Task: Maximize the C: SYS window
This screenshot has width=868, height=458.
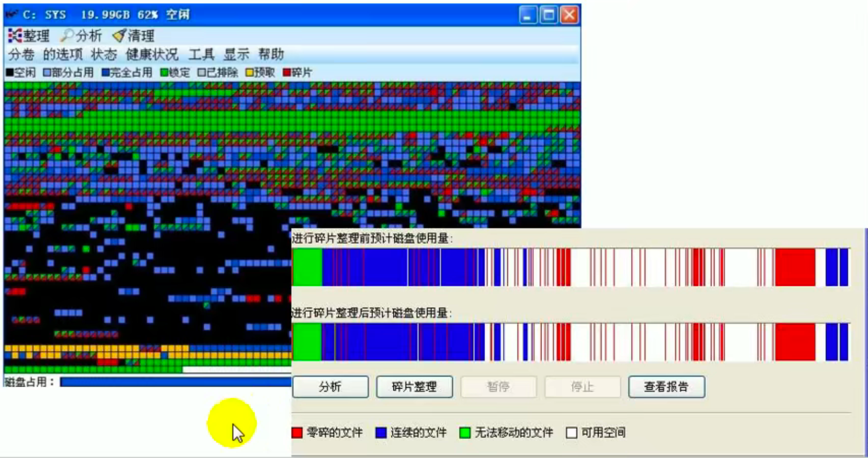Action: click(x=548, y=15)
